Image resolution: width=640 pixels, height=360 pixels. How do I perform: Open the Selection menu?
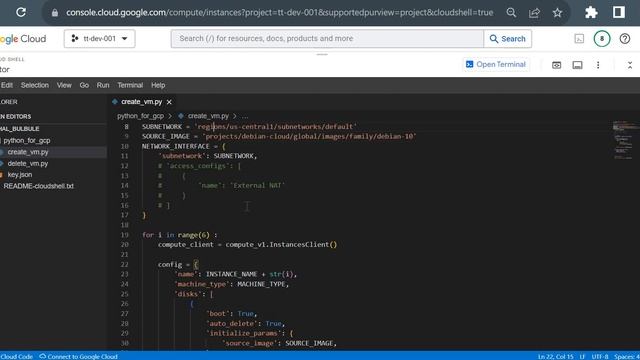click(35, 85)
